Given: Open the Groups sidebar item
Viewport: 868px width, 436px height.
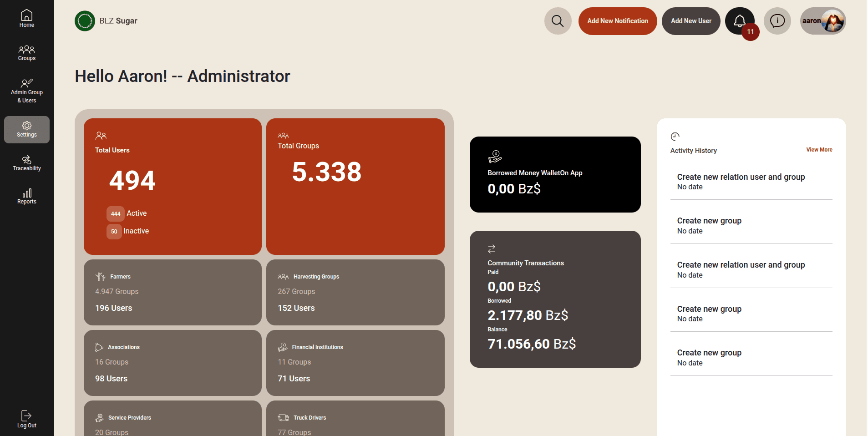Looking at the screenshot, I should pyautogui.click(x=27, y=53).
